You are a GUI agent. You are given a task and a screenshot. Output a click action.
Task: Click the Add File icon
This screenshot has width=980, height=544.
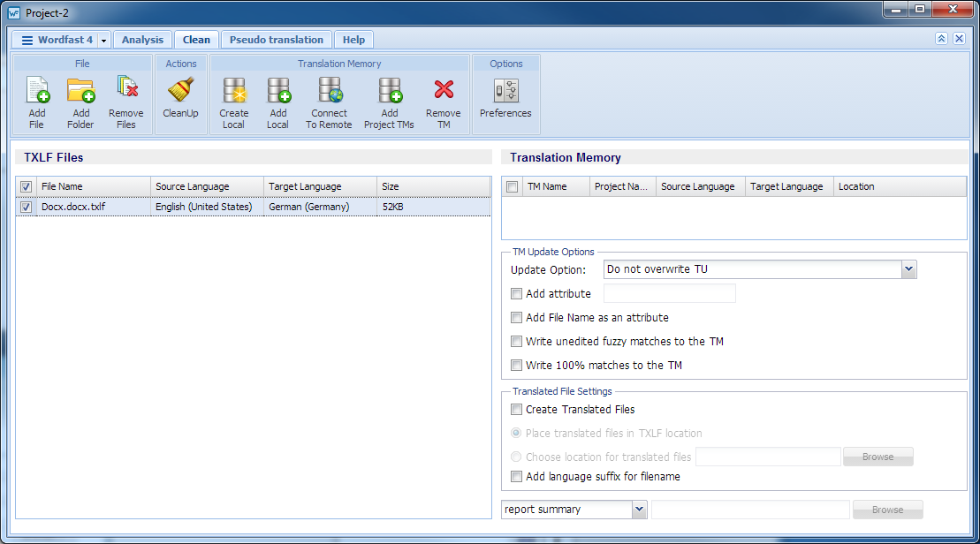(37, 90)
